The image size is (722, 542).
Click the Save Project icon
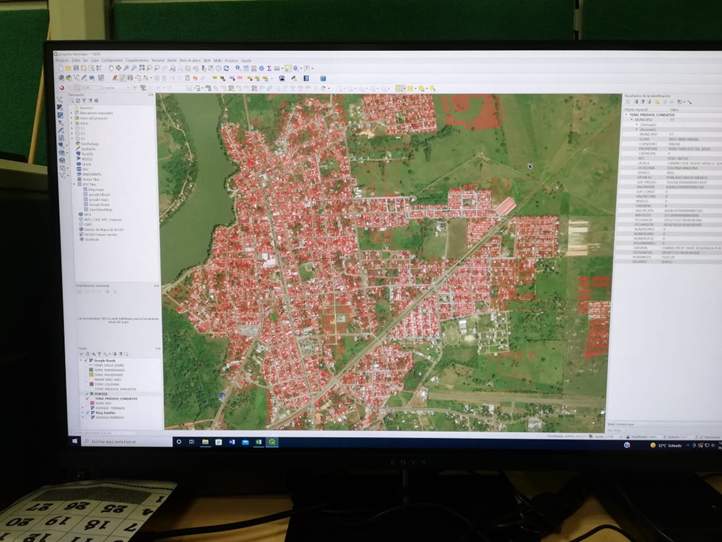(76, 68)
